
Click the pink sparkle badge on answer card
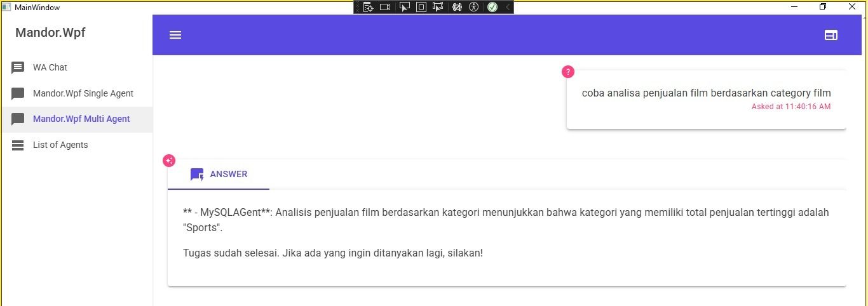click(x=169, y=161)
